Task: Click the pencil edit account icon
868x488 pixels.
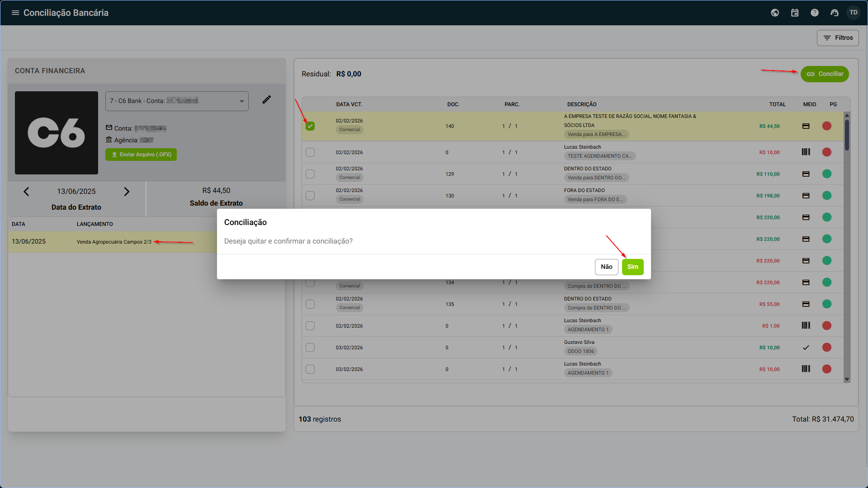Action: pos(267,100)
